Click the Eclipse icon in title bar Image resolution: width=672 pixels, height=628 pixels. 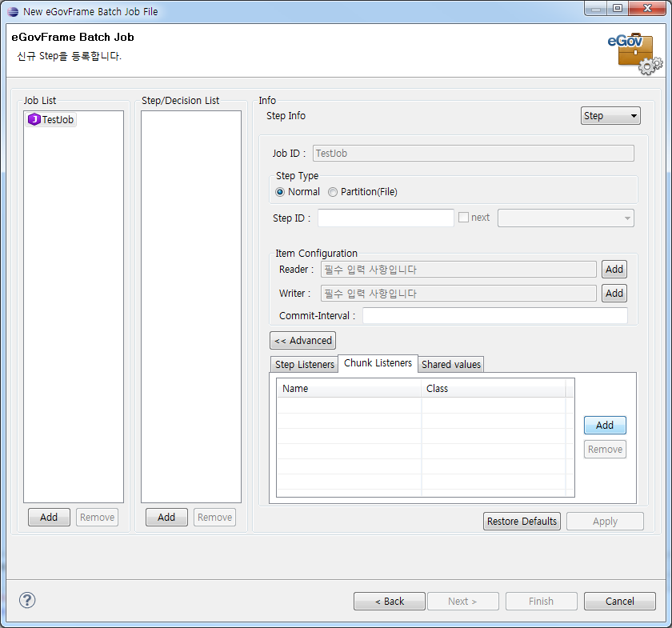pyautogui.click(x=13, y=11)
